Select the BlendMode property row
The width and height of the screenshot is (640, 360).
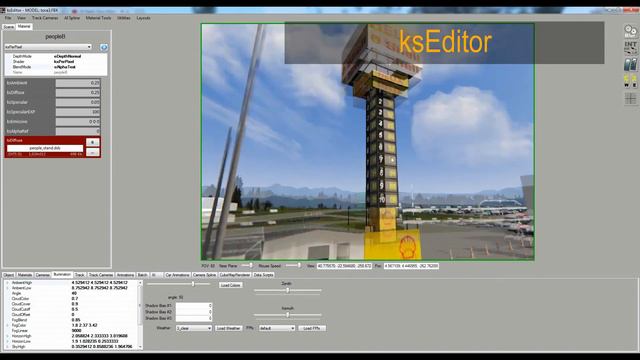coord(56,67)
